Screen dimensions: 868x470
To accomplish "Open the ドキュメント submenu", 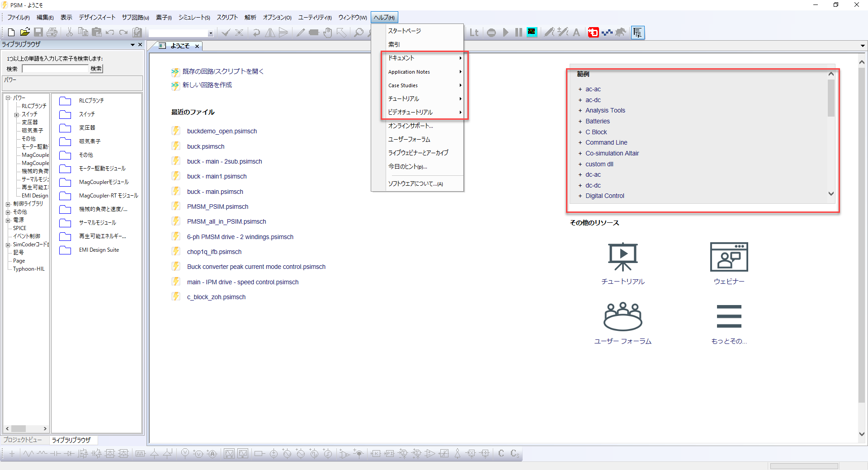I will click(425, 58).
